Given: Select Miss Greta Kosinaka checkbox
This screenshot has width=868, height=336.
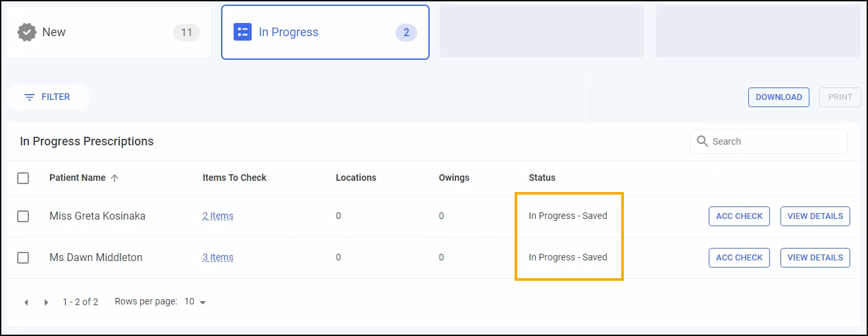Looking at the screenshot, I should point(23,216).
